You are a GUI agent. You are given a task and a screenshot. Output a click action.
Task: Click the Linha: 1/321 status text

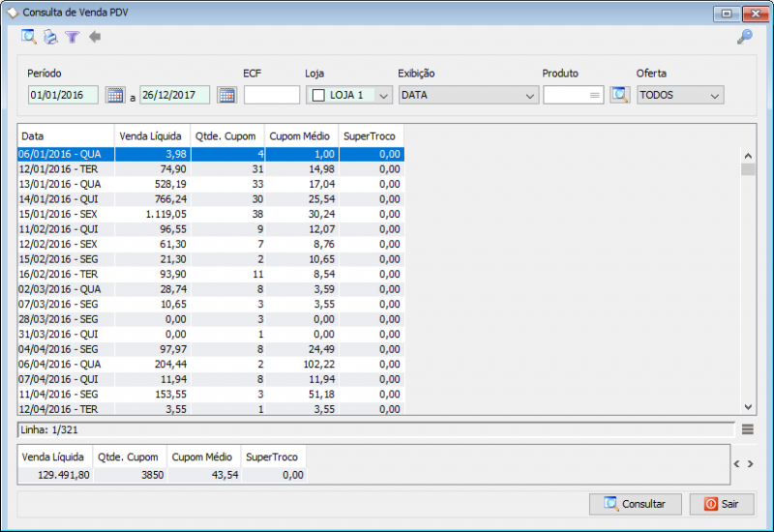click(49, 429)
